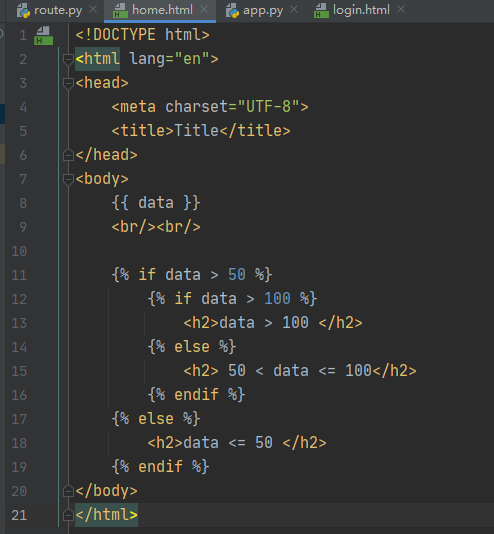Click the closing </head> tag text
The image size is (494, 534).
coord(107,155)
